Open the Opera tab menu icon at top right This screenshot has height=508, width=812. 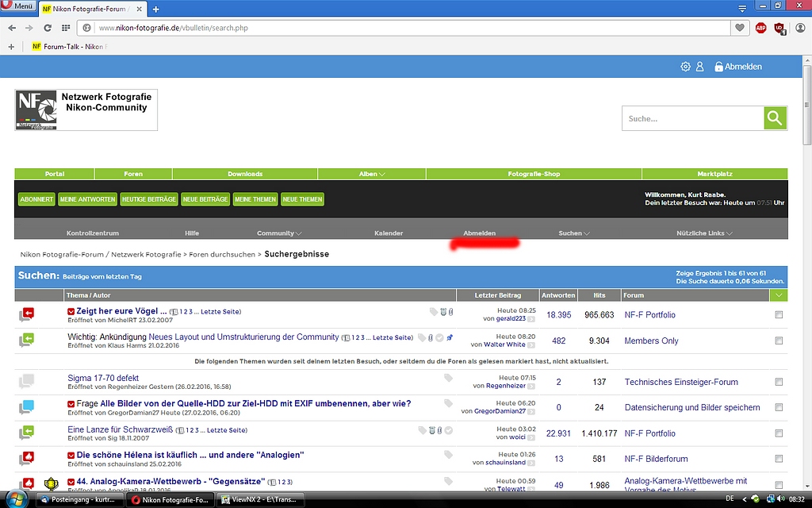tap(742, 8)
